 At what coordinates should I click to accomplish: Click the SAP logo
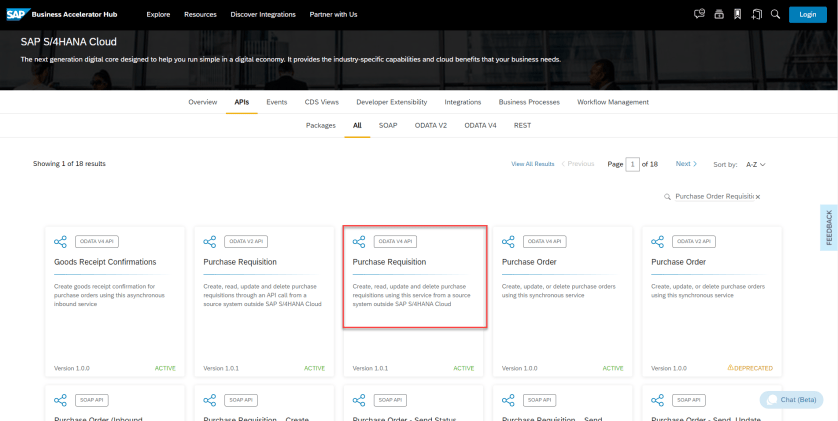[18, 14]
